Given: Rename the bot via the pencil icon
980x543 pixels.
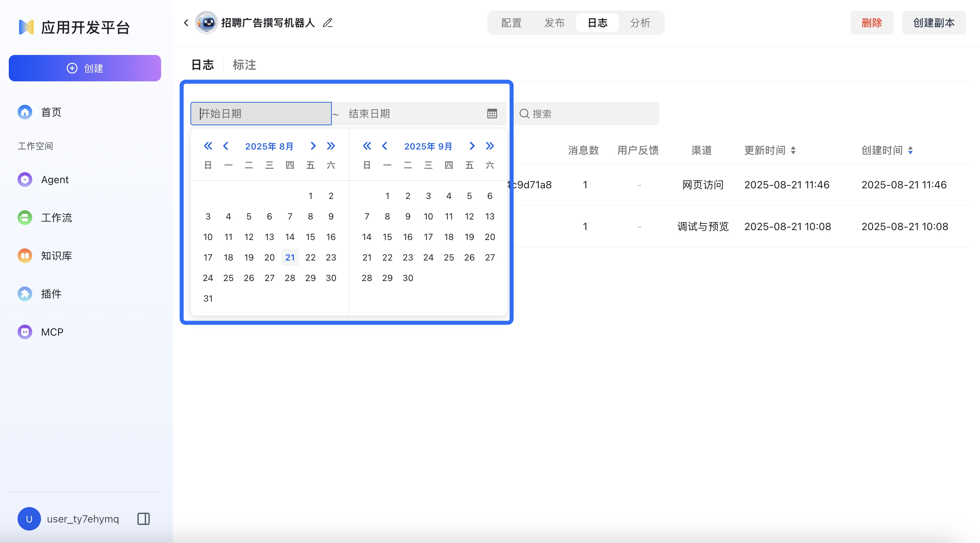Looking at the screenshot, I should [327, 22].
